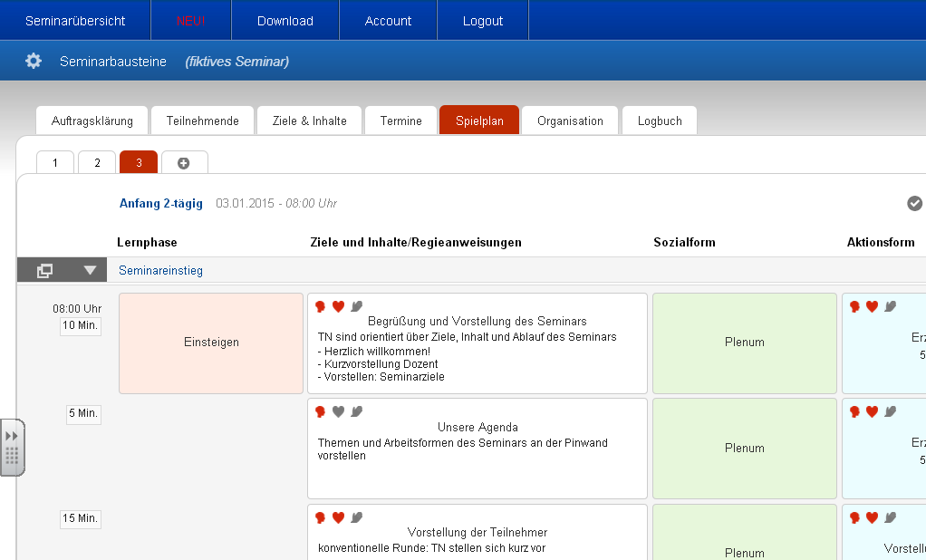Image resolution: width=926 pixels, height=560 pixels.
Task: Click the head icon in the Begrüßung cell
Action: pyautogui.click(x=321, y=306)
